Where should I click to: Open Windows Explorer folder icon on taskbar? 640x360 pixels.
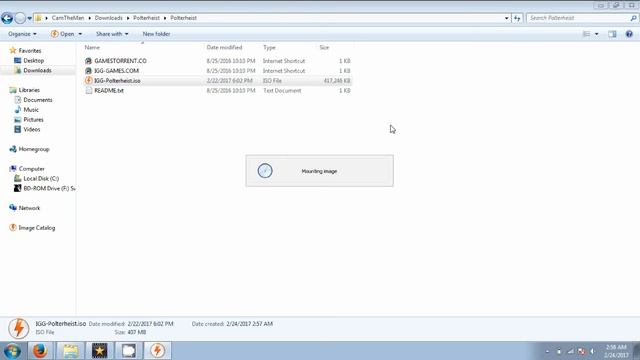pyautogui.click(x=70, y=351)
